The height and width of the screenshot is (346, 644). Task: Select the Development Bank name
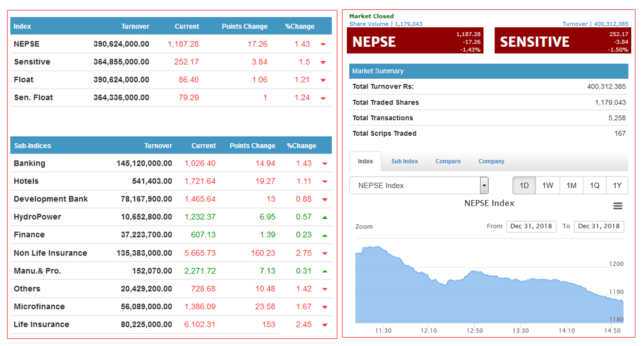pos(51,199)
